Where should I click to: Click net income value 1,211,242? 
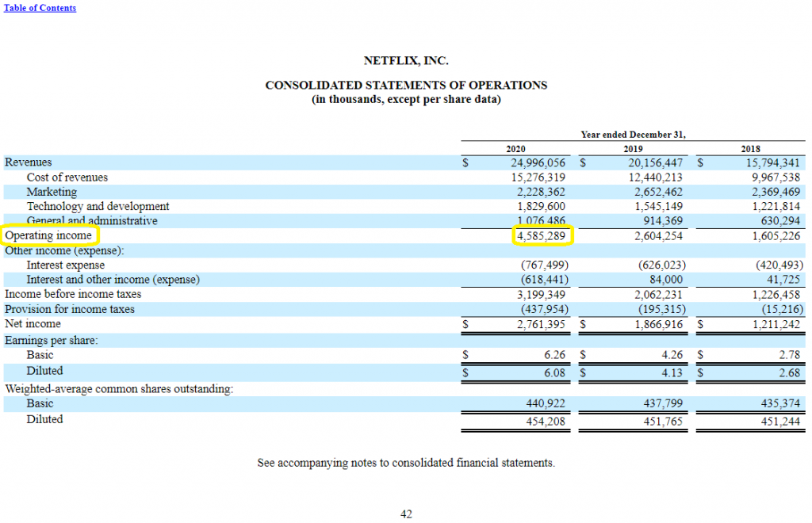[776, 324]
